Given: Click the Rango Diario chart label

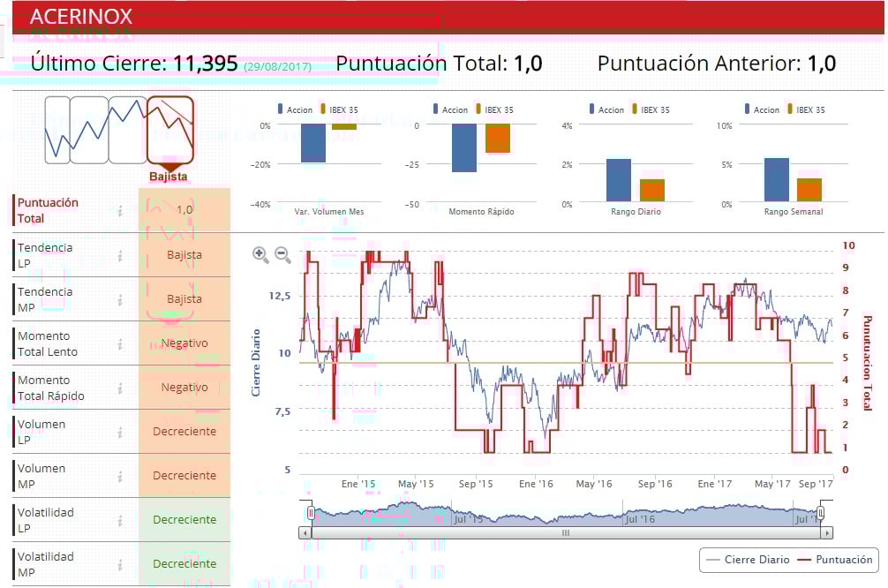Looking at the screenshot, I should tap(636, 212).
